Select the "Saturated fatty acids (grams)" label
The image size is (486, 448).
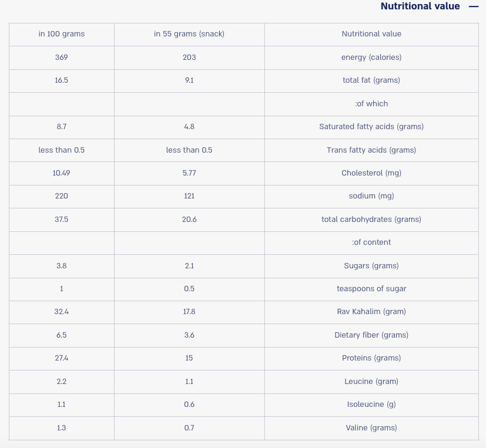coord(371,127)
